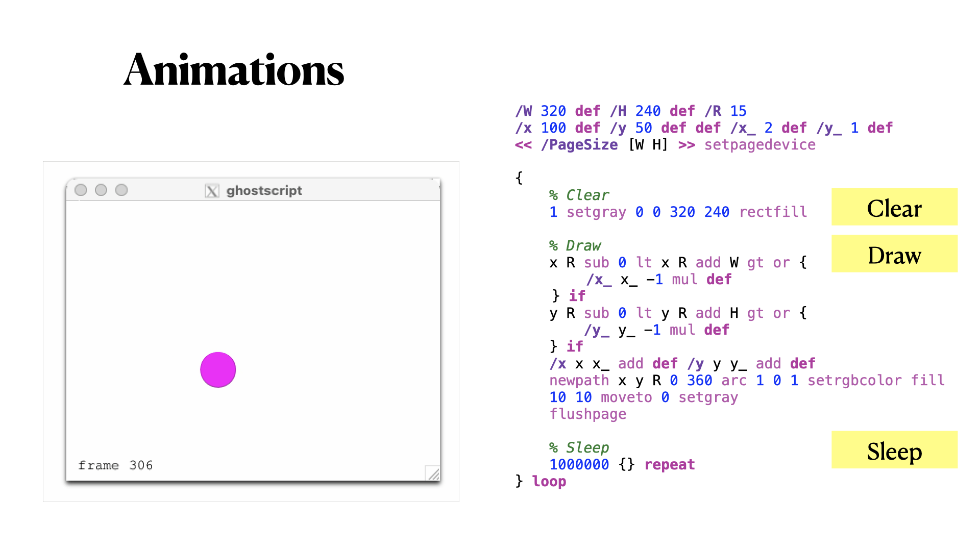The image size is (980, 551).
Task: Click the 'newpath' keyword
Action: (579, 380)
